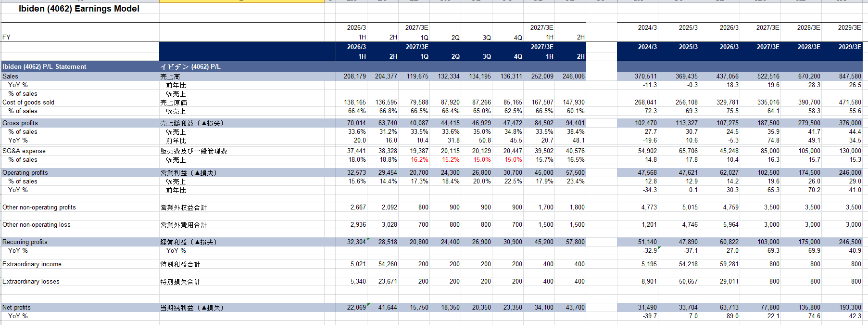Click the 'Recurring profits' row label
This screenshot has height=325, width=868.
(x=25, y=242)
